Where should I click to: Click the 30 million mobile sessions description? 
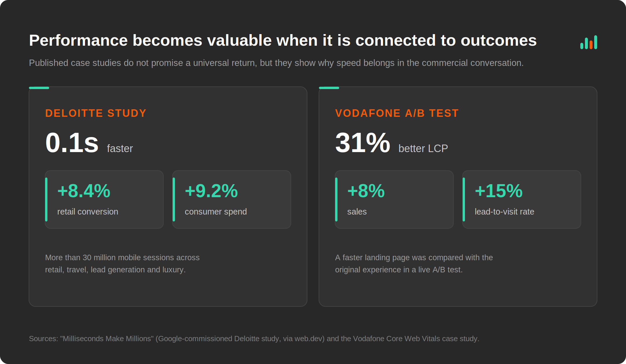122,263
